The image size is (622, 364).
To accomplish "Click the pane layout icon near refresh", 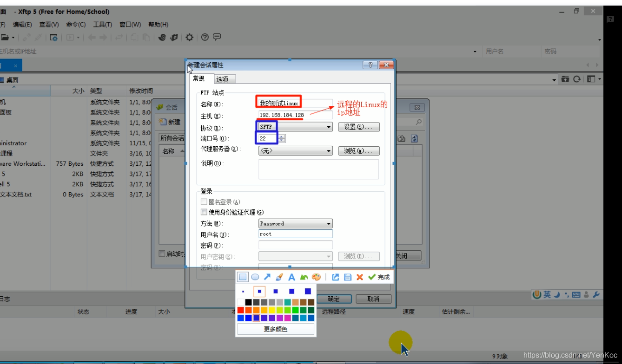I will [591, 79].
